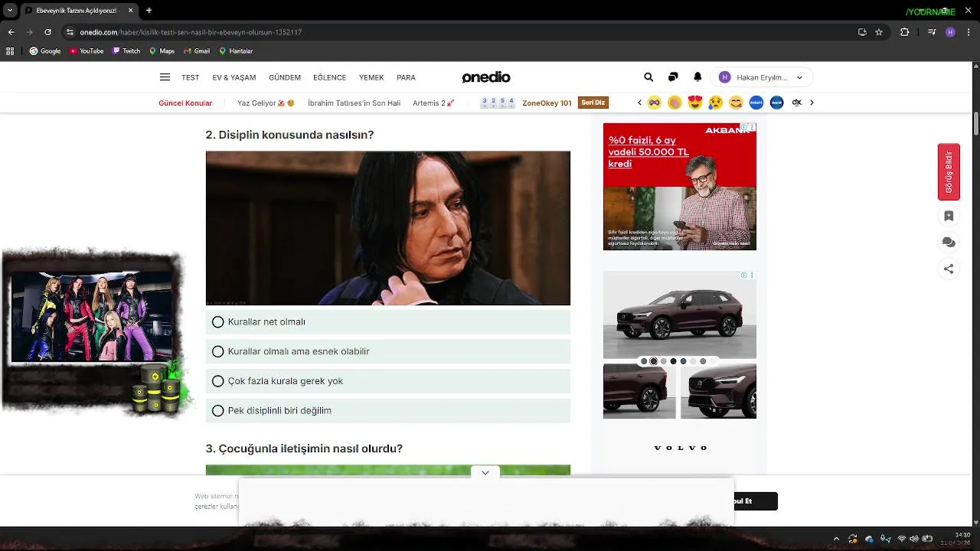980x551 pixels.
Task: Select the crying sad emoji
Action: (x=716, y=103)
